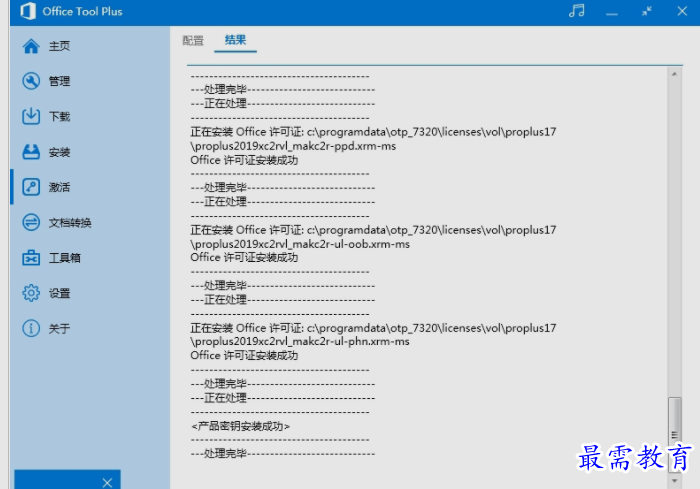Click the scrollbar down arrow in results
The height and width of the screenshot is (489, 700).
click(674, 481)
